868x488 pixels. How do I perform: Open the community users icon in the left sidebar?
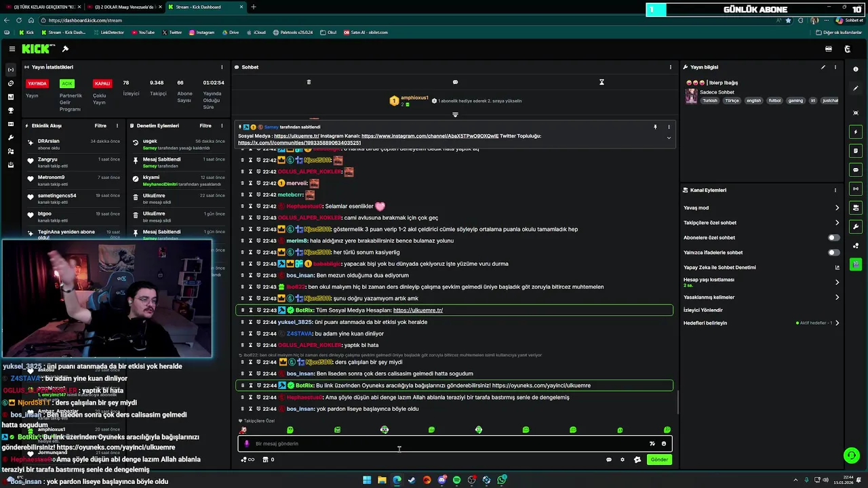click(x=10, y=151)
